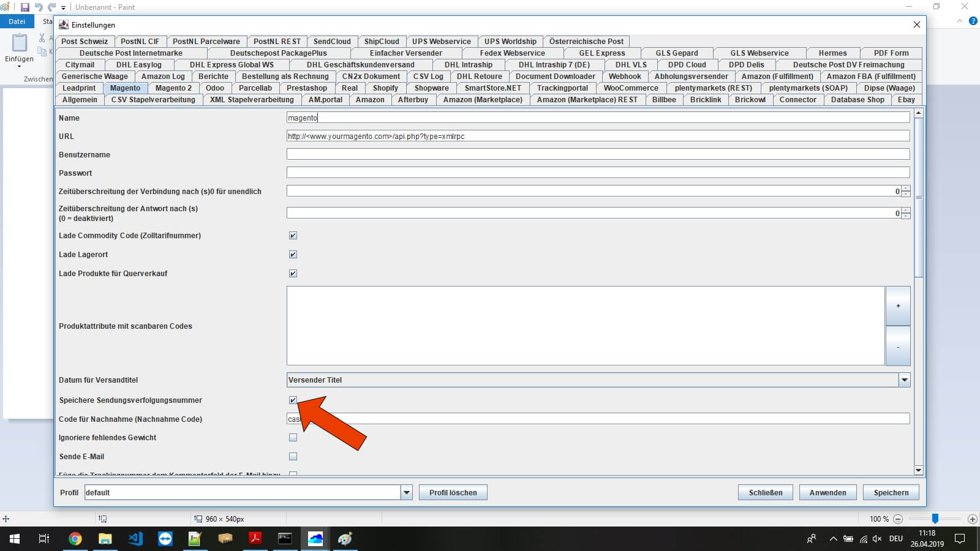Select the Ebay tab
This screenshot has height=551, width=980.
pos(907,100)
